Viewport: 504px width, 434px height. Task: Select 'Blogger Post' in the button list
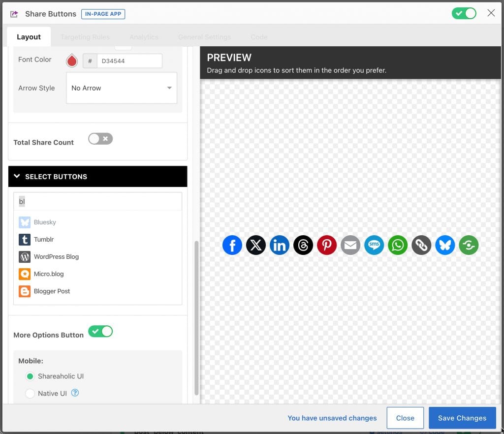point(52,291)
